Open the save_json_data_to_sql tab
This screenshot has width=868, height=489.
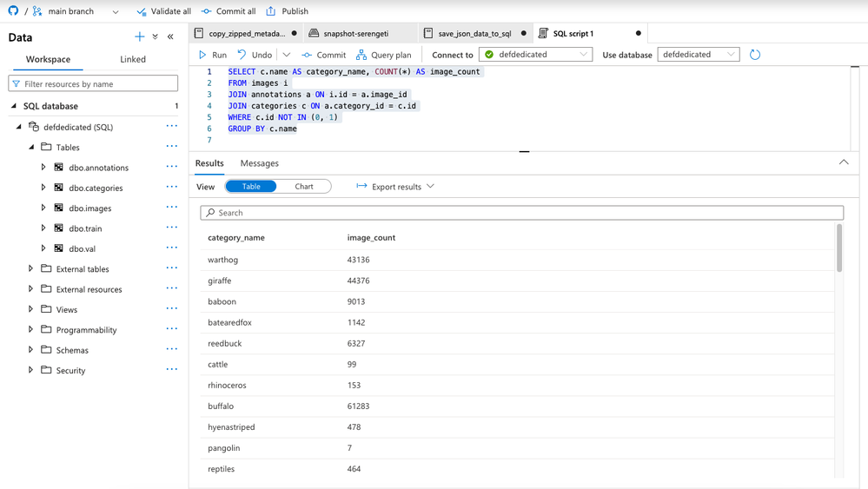click(x=474, y=33)
